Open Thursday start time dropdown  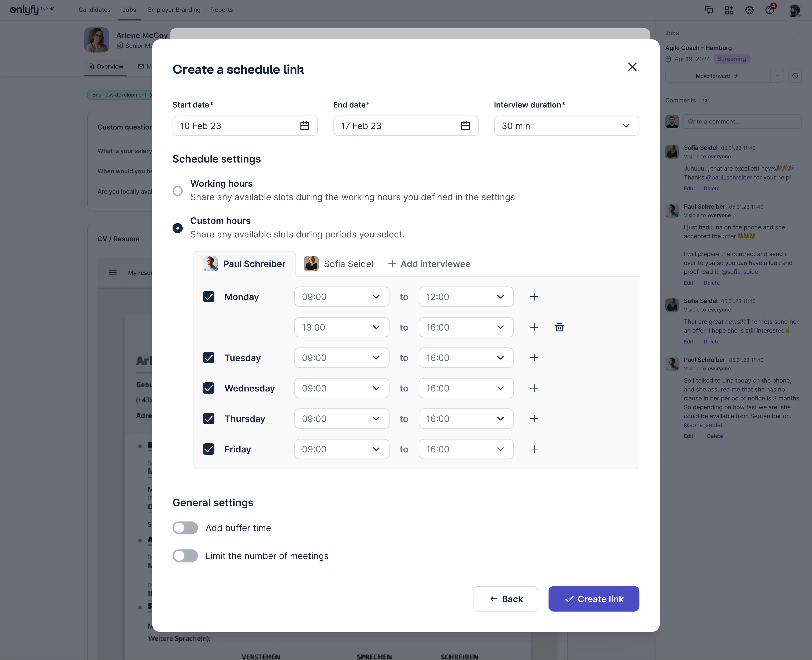tap(342, 419)
